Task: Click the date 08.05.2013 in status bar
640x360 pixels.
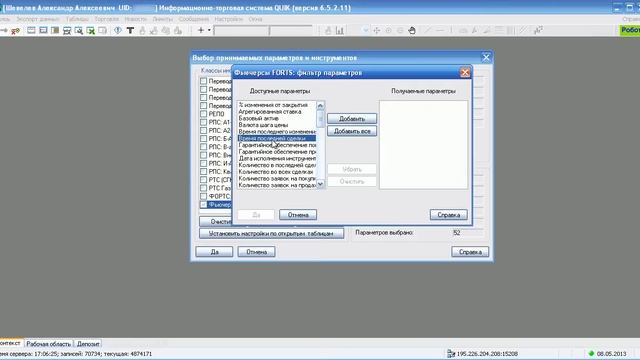Action: 611,353
